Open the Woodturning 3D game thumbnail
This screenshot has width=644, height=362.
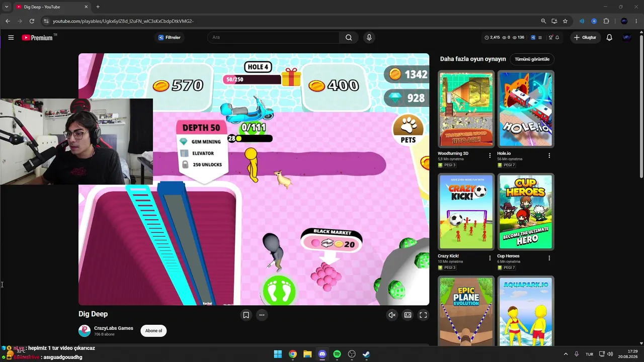point(466,109)
